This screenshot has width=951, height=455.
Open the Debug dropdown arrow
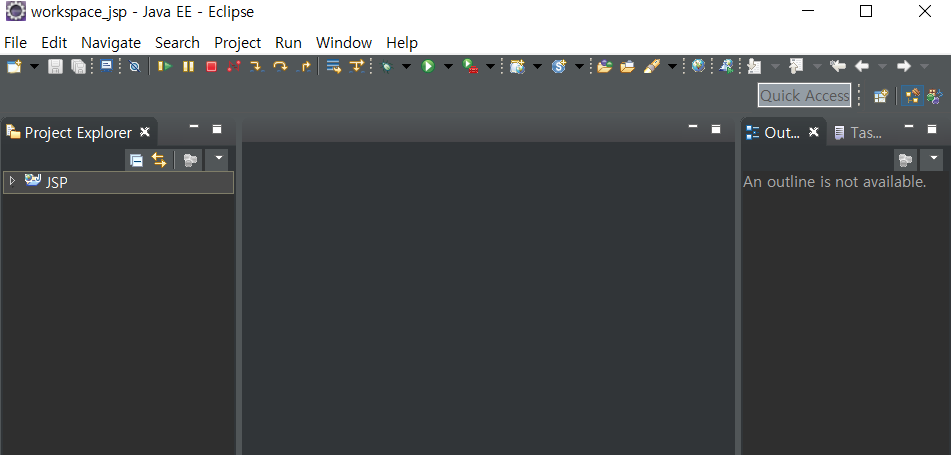coord(406,66)
